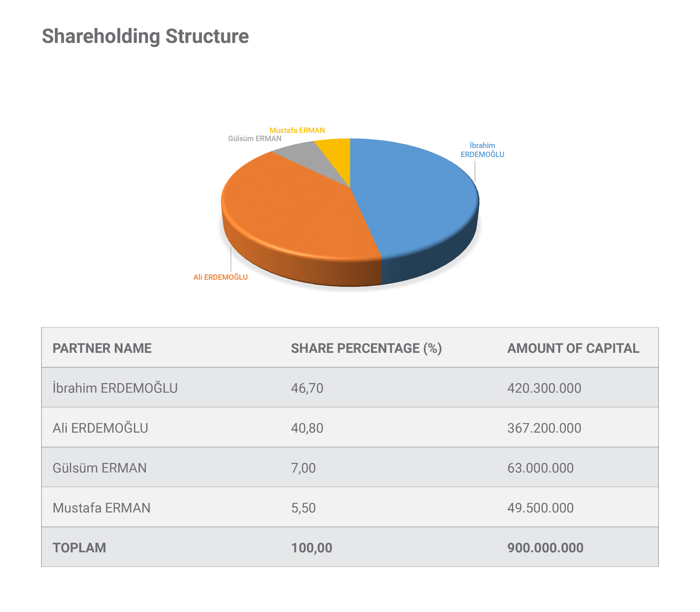Click the 49.500.000 capital amount cell
The image size is (700, 612).
click(x=540, y=508)
